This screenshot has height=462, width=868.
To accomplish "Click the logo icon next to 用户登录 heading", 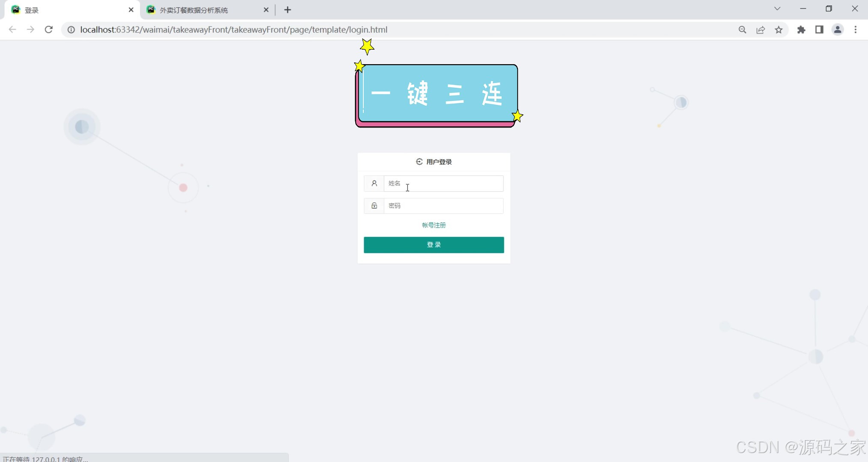I will click(x=419, y=162).
